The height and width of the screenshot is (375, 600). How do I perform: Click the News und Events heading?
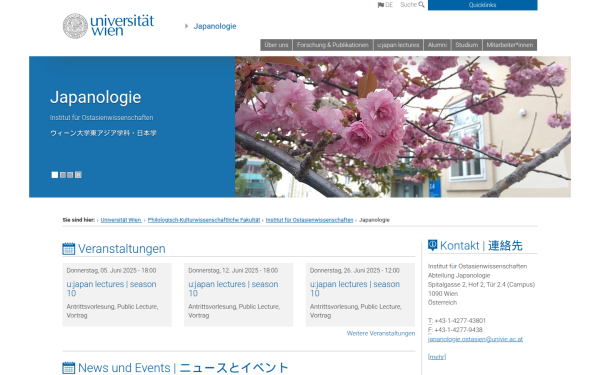coord(183,368)
